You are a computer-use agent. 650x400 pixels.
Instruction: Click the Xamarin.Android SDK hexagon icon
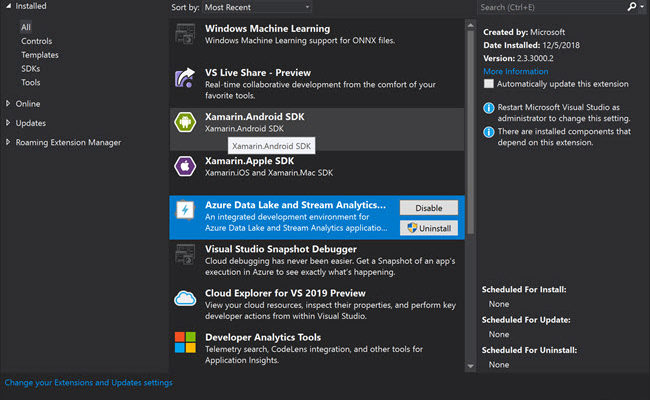185,122
